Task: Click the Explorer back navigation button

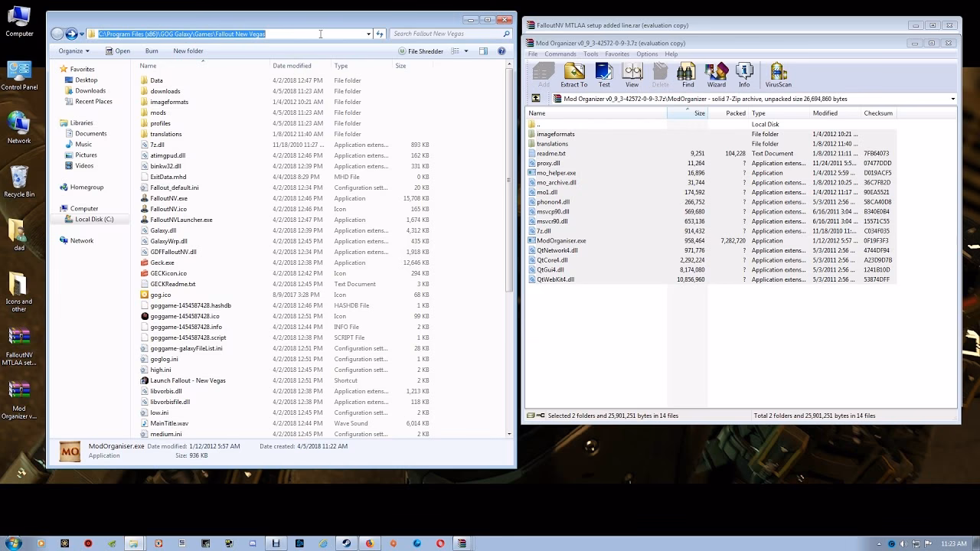Action: 57,34
